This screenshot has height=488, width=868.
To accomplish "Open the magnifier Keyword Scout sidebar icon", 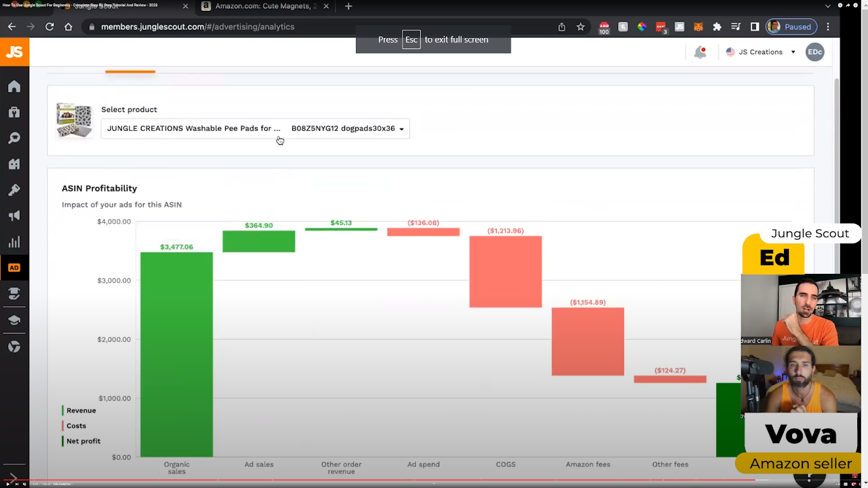I will tap(14, 138).
